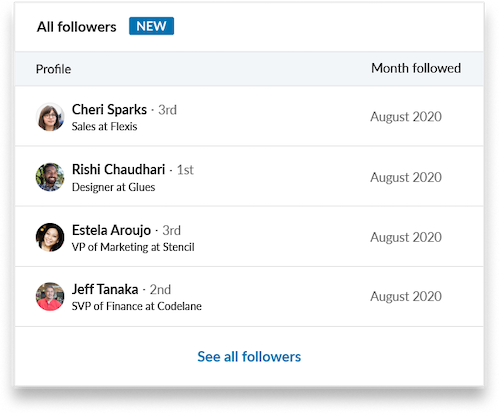Click the Rishi Chaudhari name link

click(118, 170)
